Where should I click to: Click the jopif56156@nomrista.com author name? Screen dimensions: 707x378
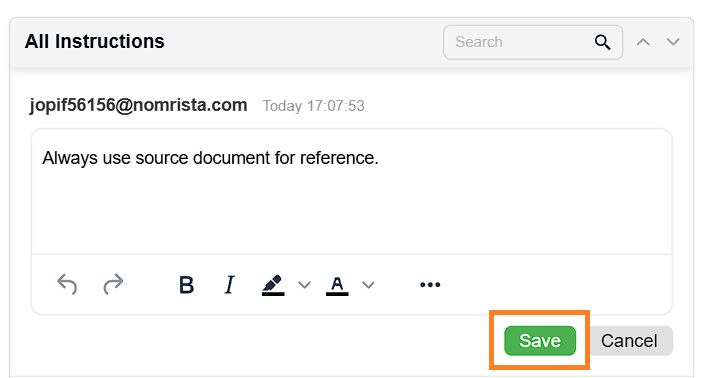click(138, 105)
